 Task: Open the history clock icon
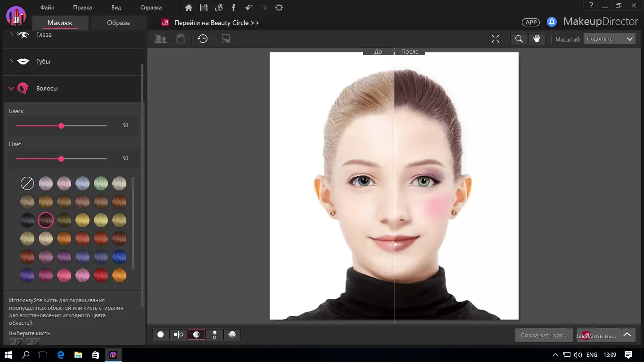[203, 39]
